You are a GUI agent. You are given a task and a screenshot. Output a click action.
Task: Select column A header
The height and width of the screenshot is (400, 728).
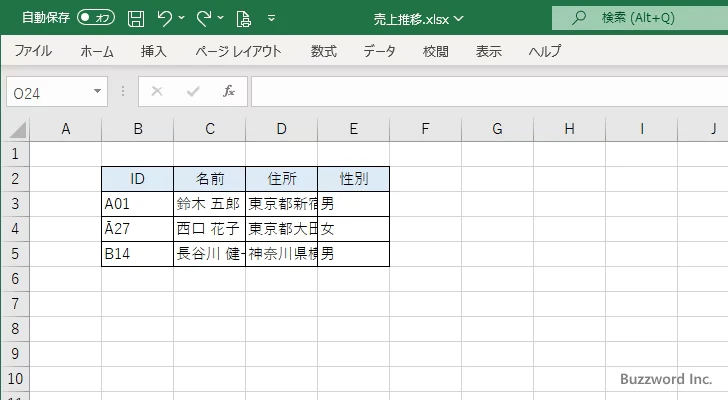[x=65, y=129]
